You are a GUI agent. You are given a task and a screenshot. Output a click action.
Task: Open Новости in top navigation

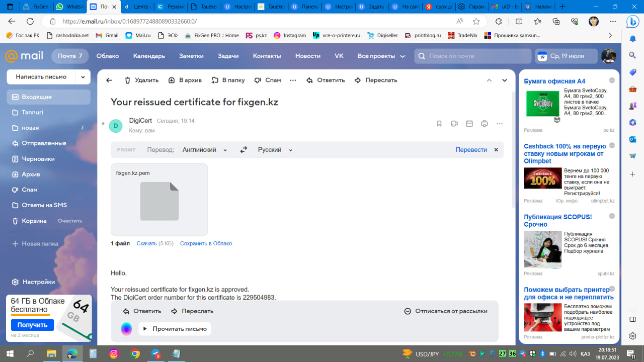308,56
